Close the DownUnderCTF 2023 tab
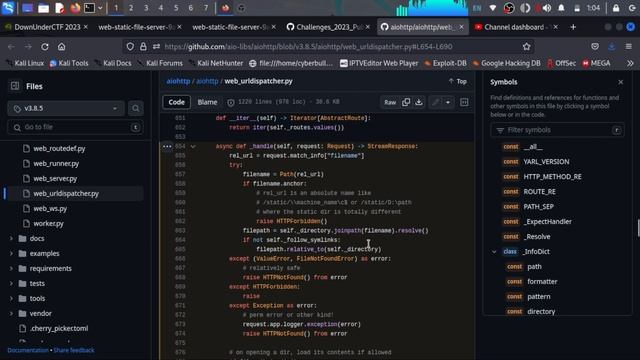 pyautogui.click(x=86, y=27)
